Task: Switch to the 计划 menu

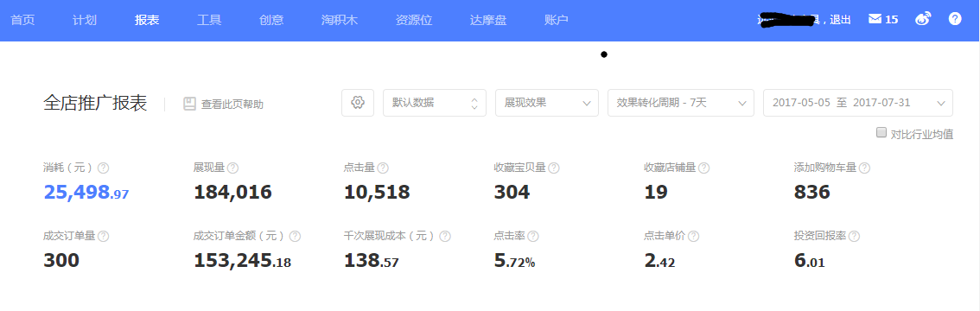Action: click(x=85, y=20)
